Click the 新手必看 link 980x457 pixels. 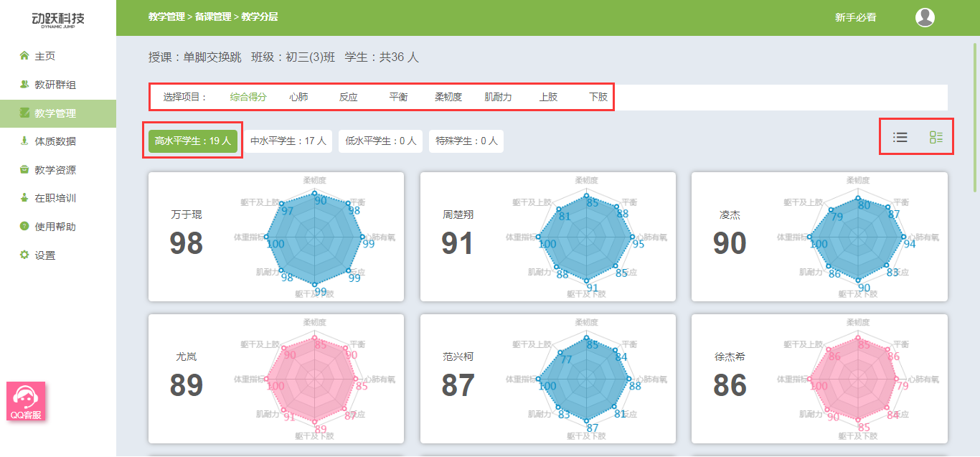pyautogui.click(x=855, y=17)
